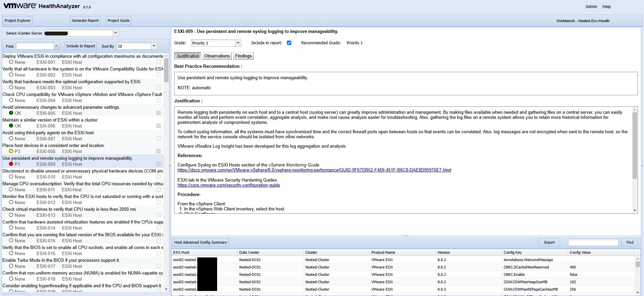The width and height of the screenshot is (644, 296).
Task: Export the host config table
Action: point(549,242)
